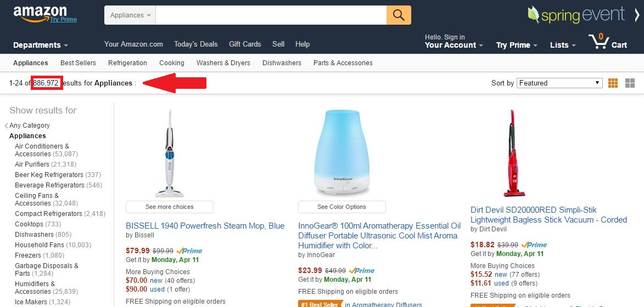Image resolution: width=644 pixels, height=307 pixels.
Task: Click See more choices button
Action: tap(169, 207)
